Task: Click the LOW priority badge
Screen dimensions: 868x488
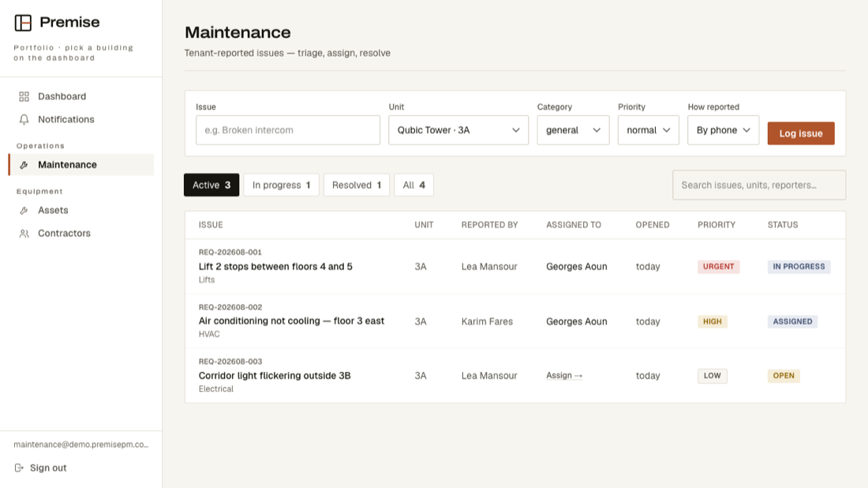Action: [712, 376]
